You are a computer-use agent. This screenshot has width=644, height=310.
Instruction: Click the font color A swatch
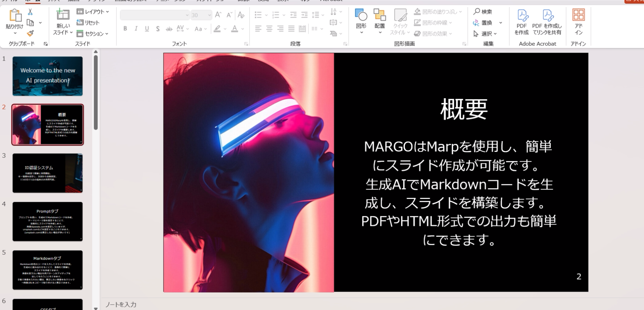[x=235, y=29]
